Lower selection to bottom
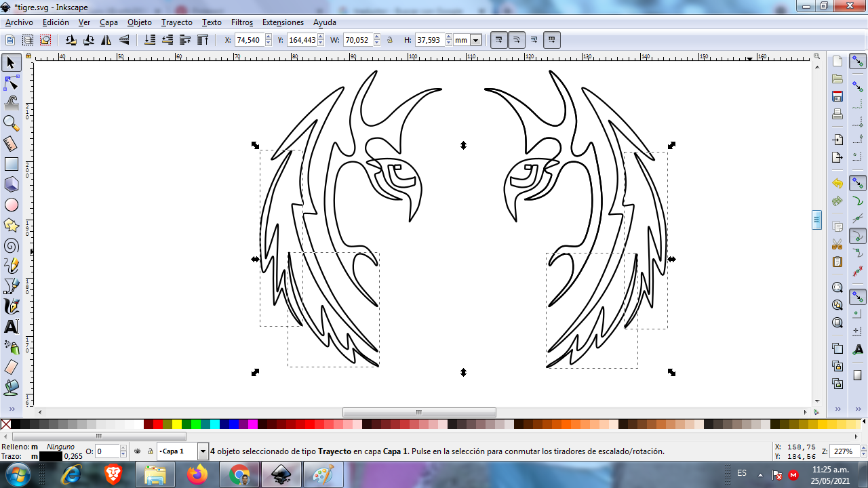The height and width of the screenshot is (488, 868). point(150,40)
